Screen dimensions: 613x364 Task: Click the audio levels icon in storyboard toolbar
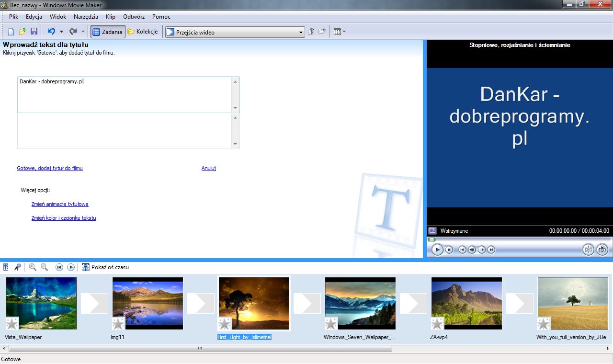point(6,267)
